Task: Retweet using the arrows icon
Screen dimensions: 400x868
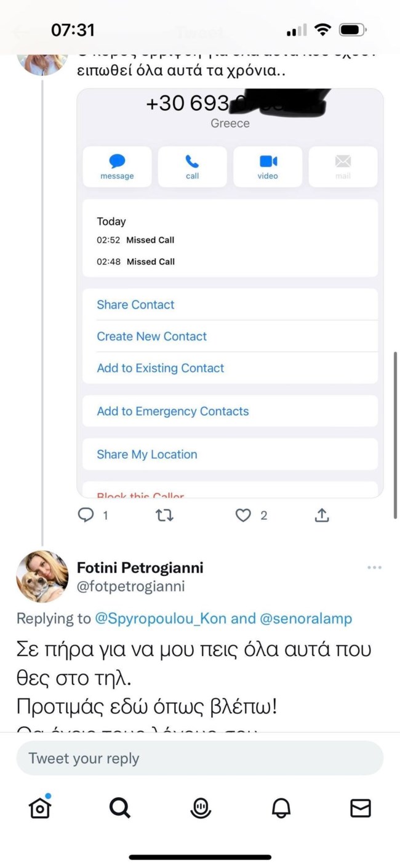Action: 164,515
